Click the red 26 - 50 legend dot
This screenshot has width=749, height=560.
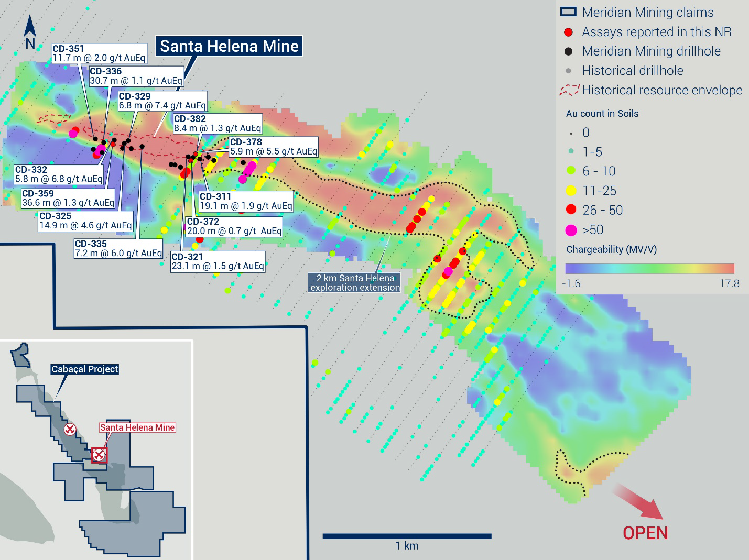point(571,210)
